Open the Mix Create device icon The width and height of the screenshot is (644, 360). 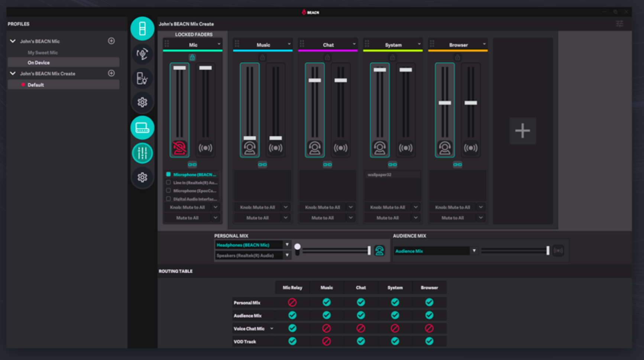142,128
